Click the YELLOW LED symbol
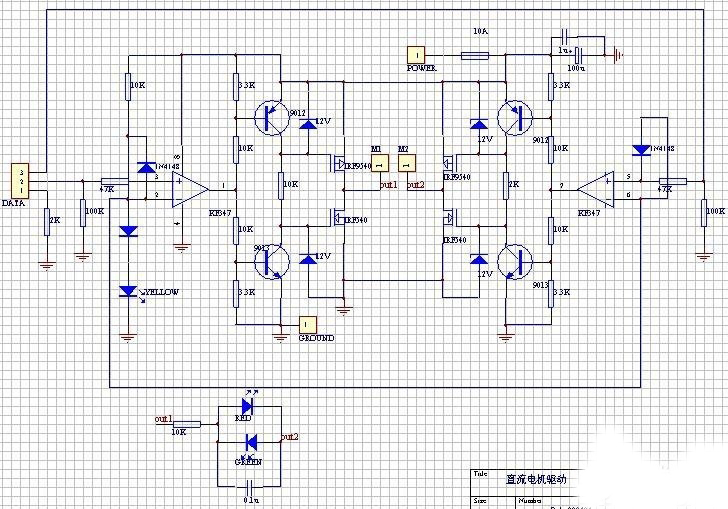 [x=128, y=291]
